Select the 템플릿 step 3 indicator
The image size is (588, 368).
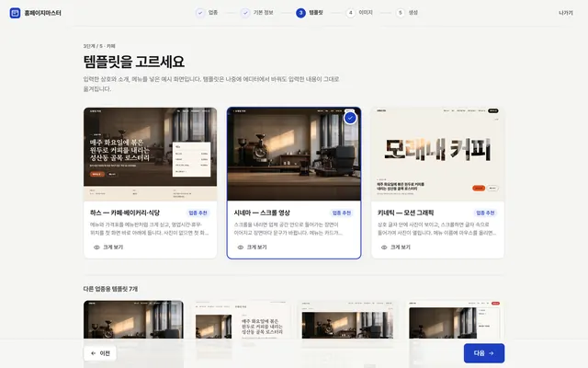pos(310,13)
